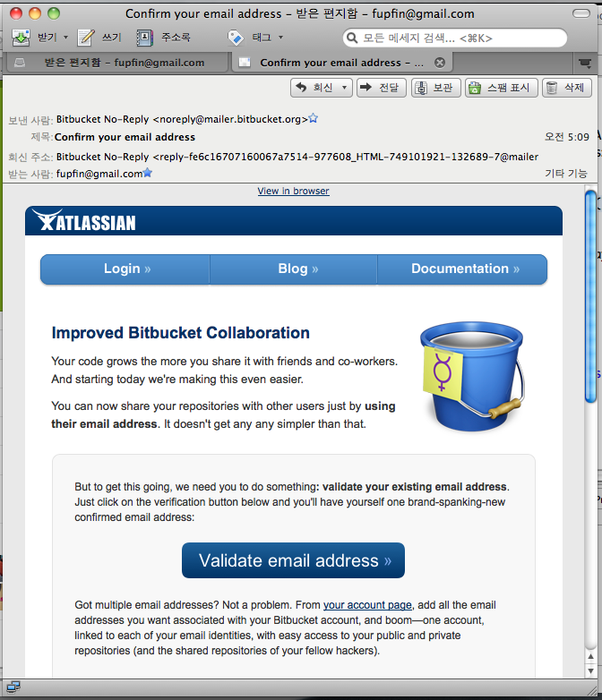The height and width of the screenshot is (700, 602).
Task: Click the Tag (태그) label icon
Action: point(236,38)
